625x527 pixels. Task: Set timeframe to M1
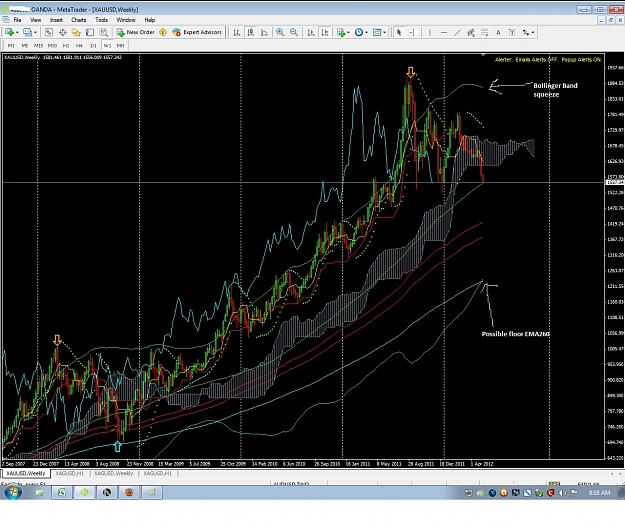click(11, 45)
